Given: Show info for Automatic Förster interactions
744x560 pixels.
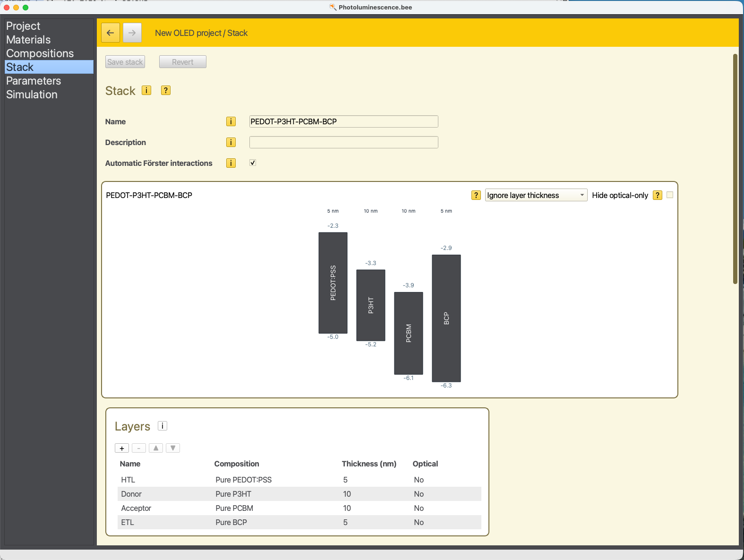Looking at the screenshot, I should coord(231,163).
